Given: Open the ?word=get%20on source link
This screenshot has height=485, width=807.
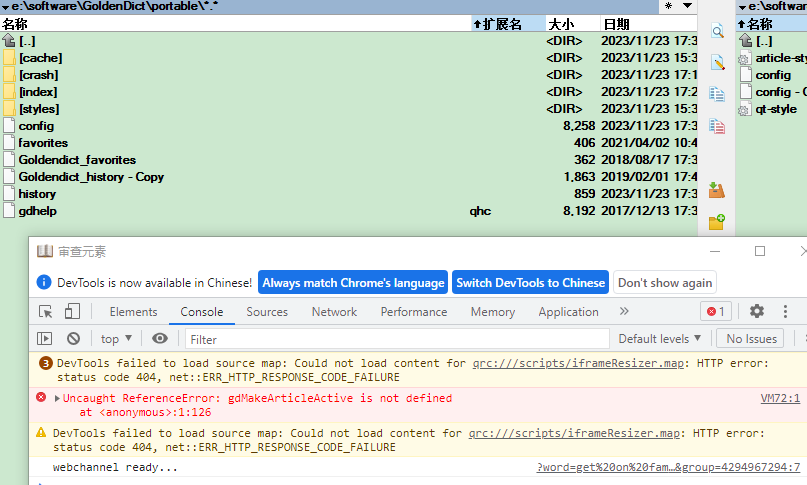Looking at the screenshot, I should coord(668,467).
